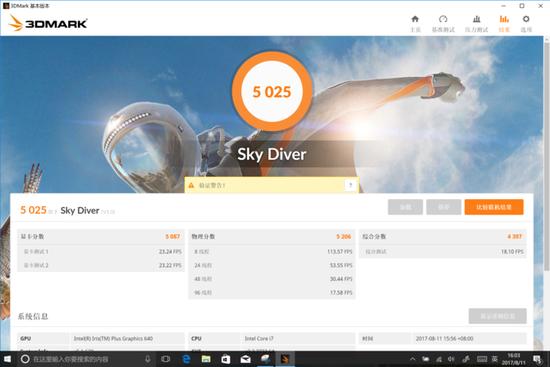
Task: Click the first gray button beside Sky Diver score
Action: (405, 207)
